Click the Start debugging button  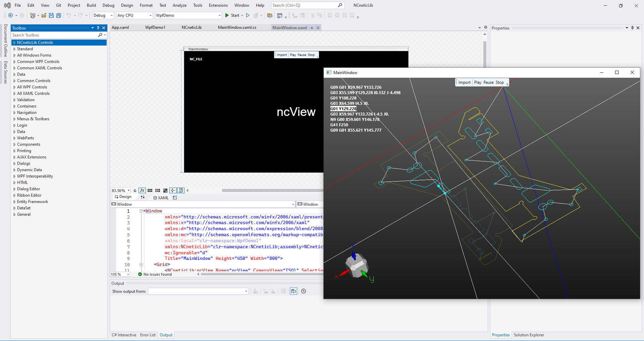[232, 15]
